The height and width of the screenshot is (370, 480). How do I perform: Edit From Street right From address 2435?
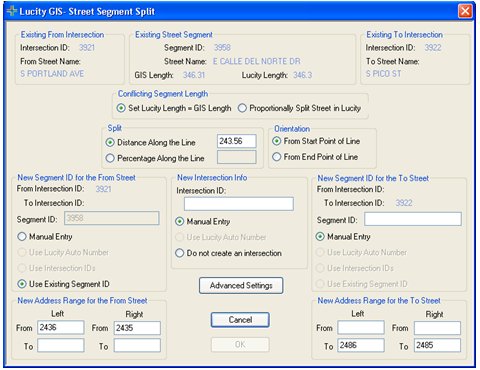pos(137,328)
